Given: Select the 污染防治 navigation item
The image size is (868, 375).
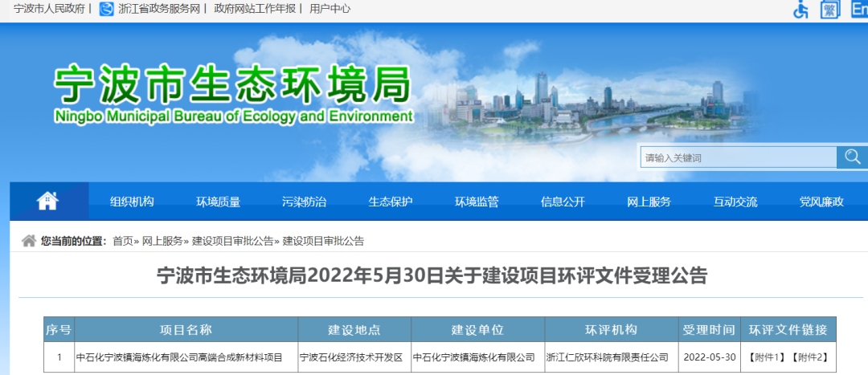Looking at the screenshot, I should pos(304,202).
